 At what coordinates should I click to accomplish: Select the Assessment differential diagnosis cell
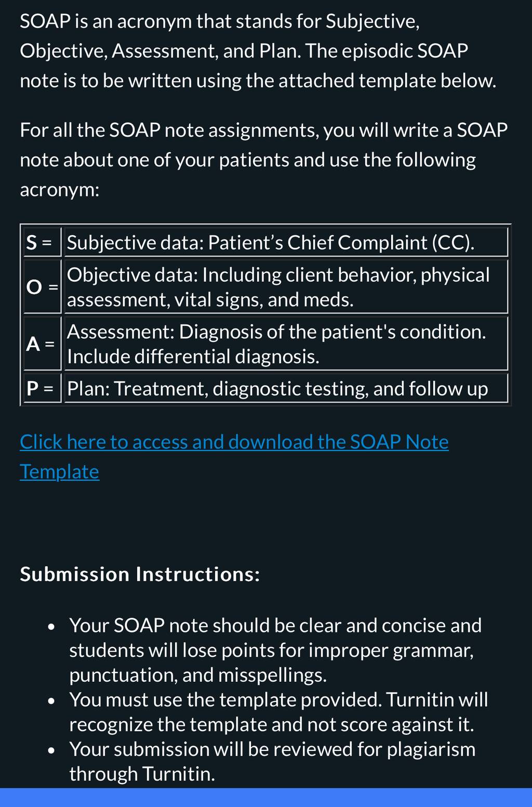click(286, 343)
